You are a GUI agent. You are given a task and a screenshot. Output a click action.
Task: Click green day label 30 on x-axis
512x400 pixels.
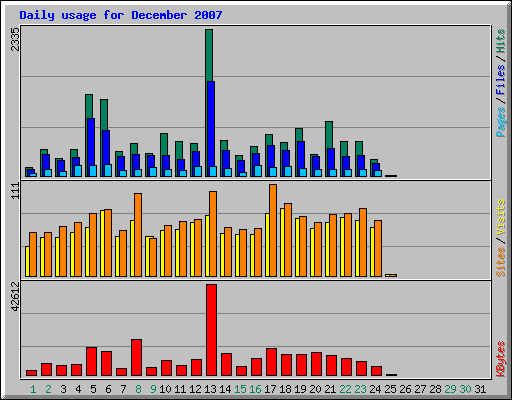[x=465, y=389]
